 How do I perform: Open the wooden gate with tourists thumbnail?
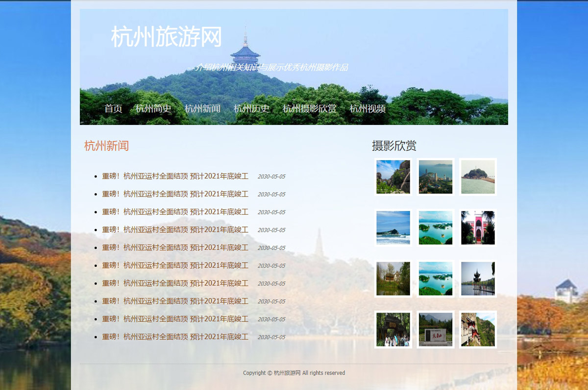tap(393, 330)
